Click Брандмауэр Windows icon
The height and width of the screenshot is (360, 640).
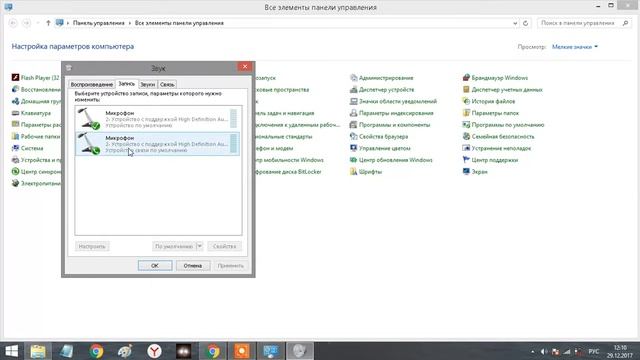(x=466, y=78)
